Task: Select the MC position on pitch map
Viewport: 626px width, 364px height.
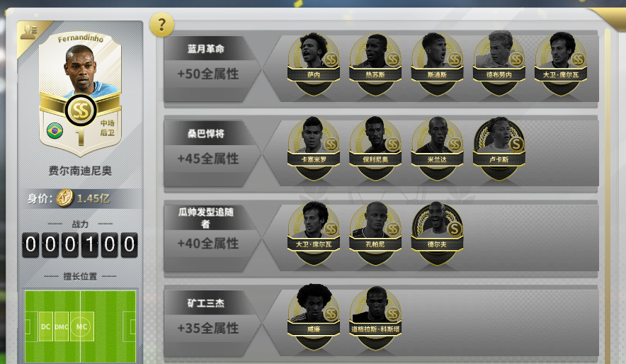Action: pyautogui.click(x=82, y=326)
